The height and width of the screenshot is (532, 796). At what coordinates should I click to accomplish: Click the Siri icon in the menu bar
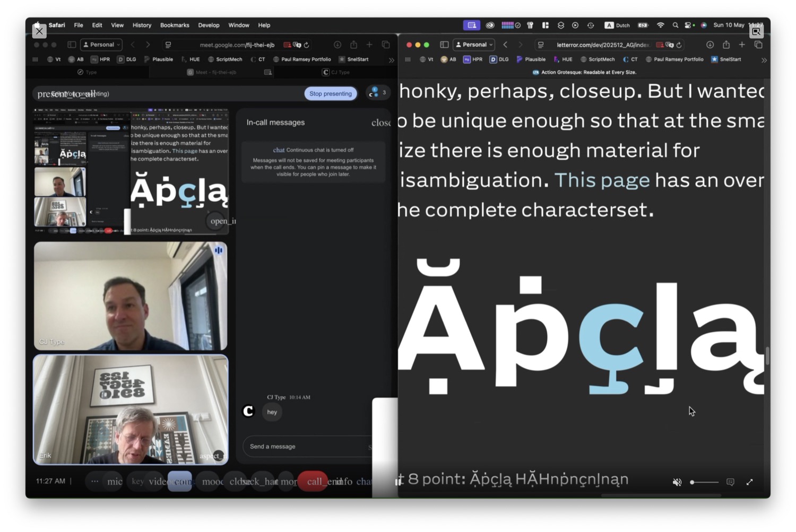tap(704, 25)
